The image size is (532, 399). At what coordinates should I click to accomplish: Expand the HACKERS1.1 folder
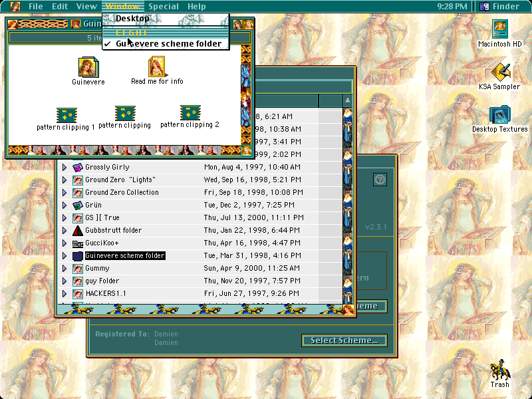(65, 294)
